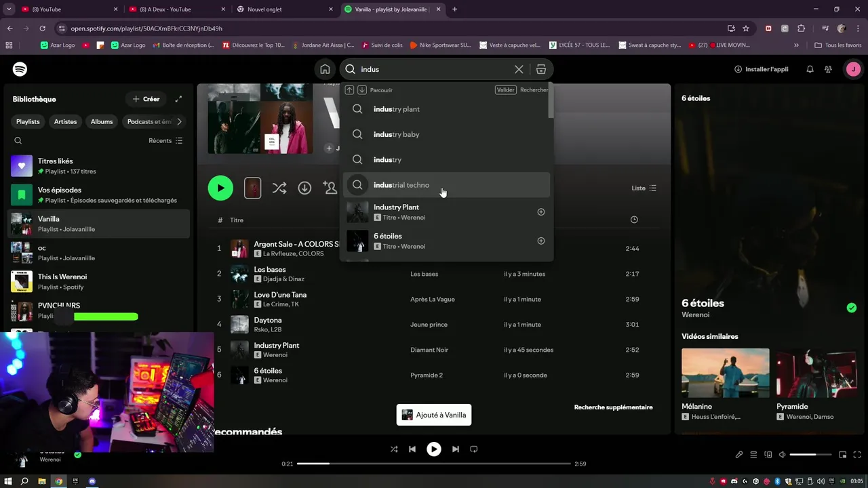Open the play queue icon
This screenshot has height=488, width=868.
coord(753,455)
